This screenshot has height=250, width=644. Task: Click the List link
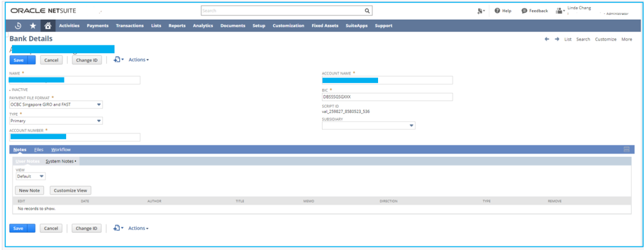(568, 39)
